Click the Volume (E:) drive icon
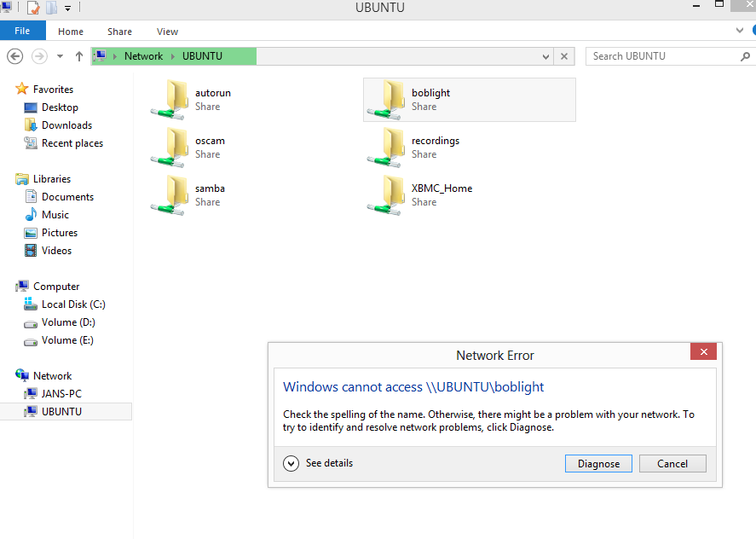The height and width of the screenshot is (539, 756). pos(31,342)
